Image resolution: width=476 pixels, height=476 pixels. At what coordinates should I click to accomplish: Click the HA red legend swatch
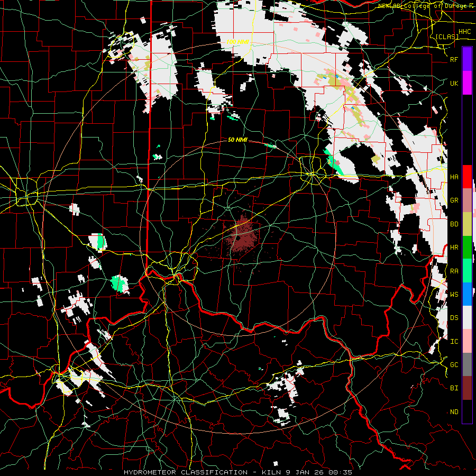tap(467, 177)
